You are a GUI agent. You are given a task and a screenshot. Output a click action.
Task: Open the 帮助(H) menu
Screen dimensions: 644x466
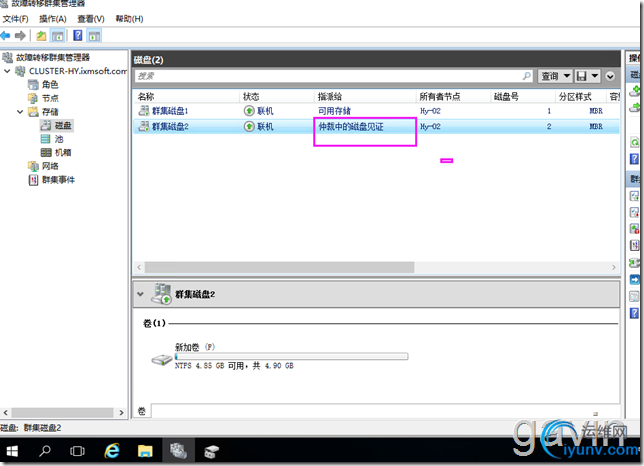click(x=129, y=19)
